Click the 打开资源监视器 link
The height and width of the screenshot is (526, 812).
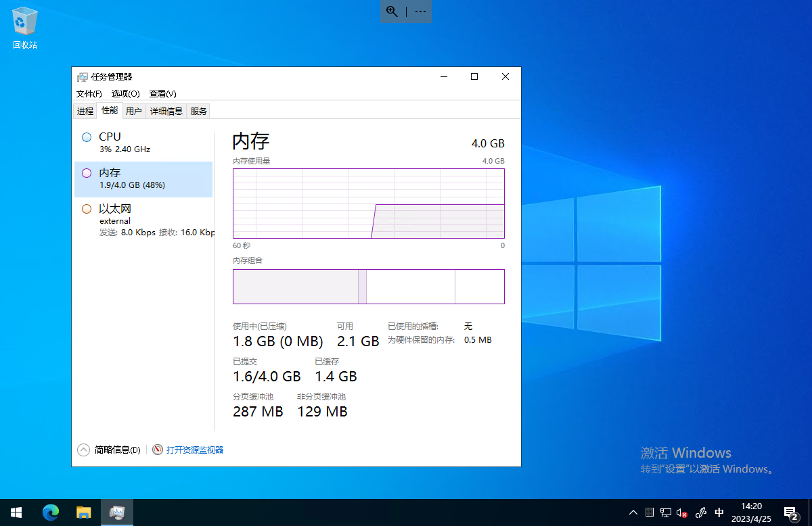pos(195,450)
